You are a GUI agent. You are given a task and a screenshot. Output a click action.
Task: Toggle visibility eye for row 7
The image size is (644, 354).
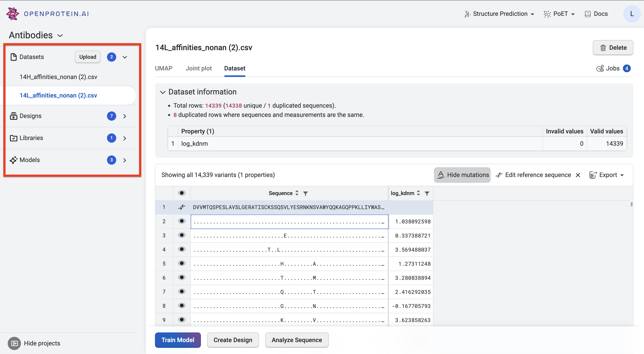(x=182, y=291)
